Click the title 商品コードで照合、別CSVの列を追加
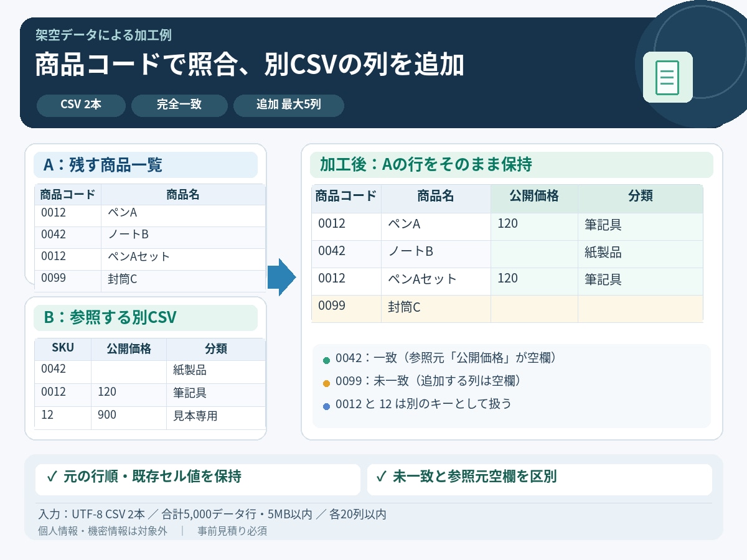 [x=249, y=65]
